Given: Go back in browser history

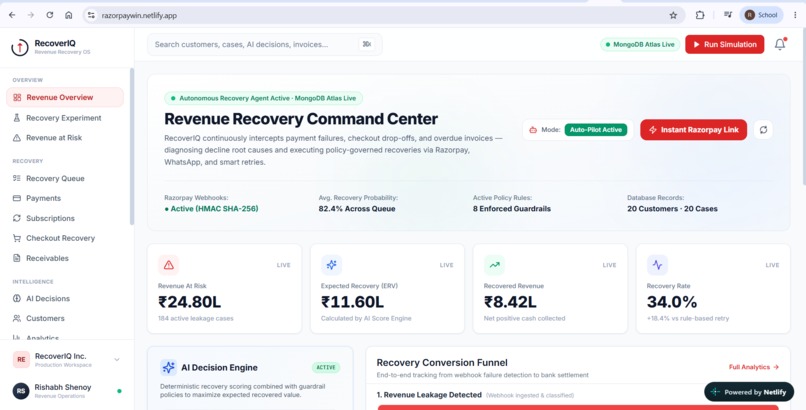Looking at the screenshot, I should [12, 15].
